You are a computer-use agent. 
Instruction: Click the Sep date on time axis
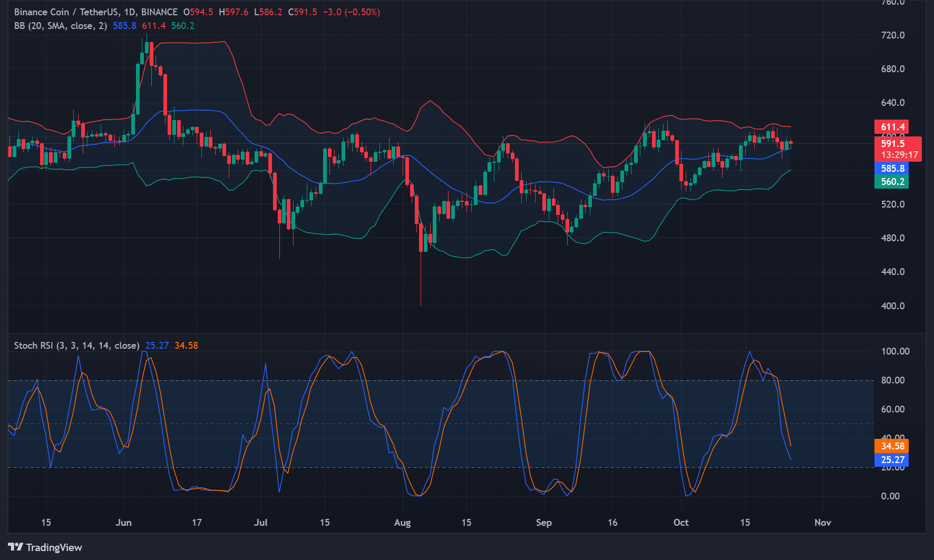pyautogui.click(x=543, y=523)
